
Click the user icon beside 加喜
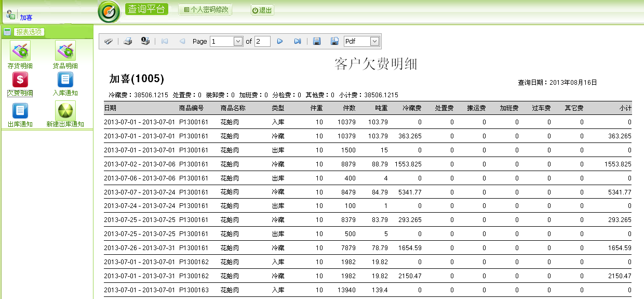coord(10,15)
